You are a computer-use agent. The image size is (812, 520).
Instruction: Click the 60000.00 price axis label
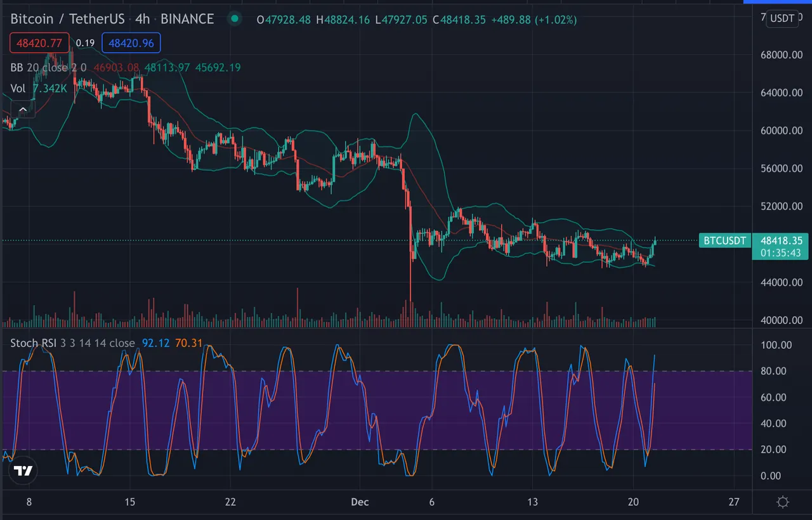pos(781,131)
